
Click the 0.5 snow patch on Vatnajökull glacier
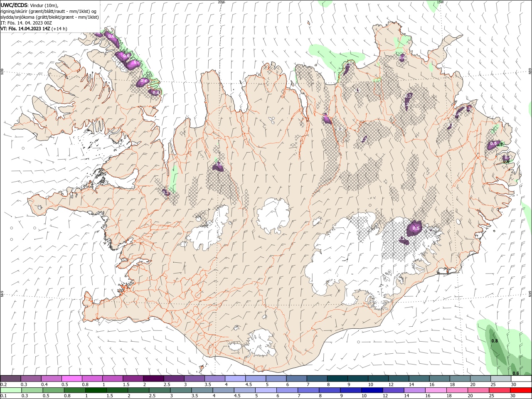point(416,229)
